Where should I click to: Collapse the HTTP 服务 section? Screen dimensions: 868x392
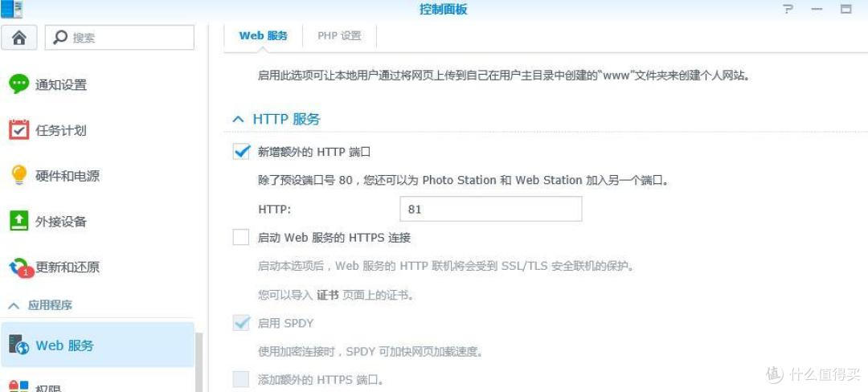(238, 119)
